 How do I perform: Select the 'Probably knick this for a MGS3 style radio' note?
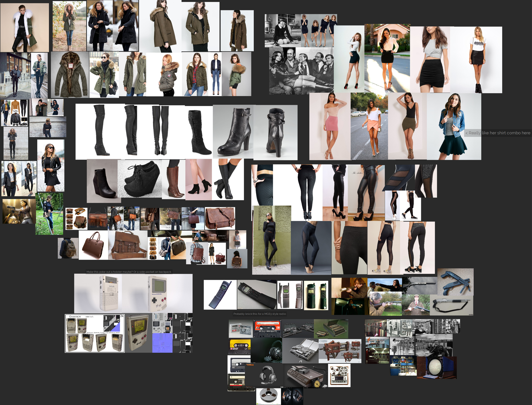[x=260, y=314]
